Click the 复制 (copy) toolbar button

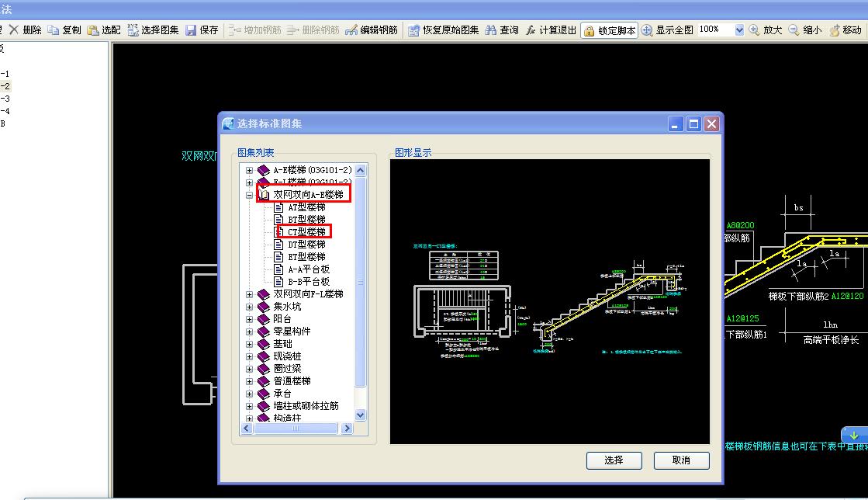click(64, 30)
